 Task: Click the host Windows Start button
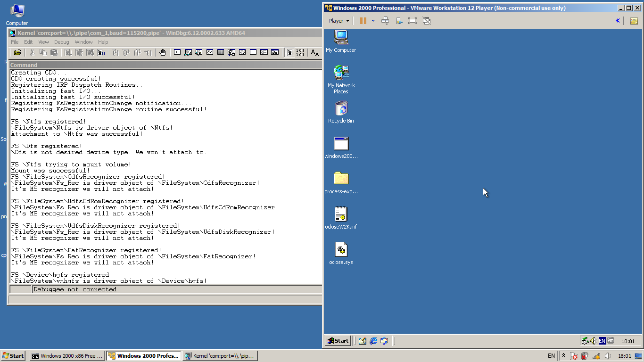click(13, 356)
